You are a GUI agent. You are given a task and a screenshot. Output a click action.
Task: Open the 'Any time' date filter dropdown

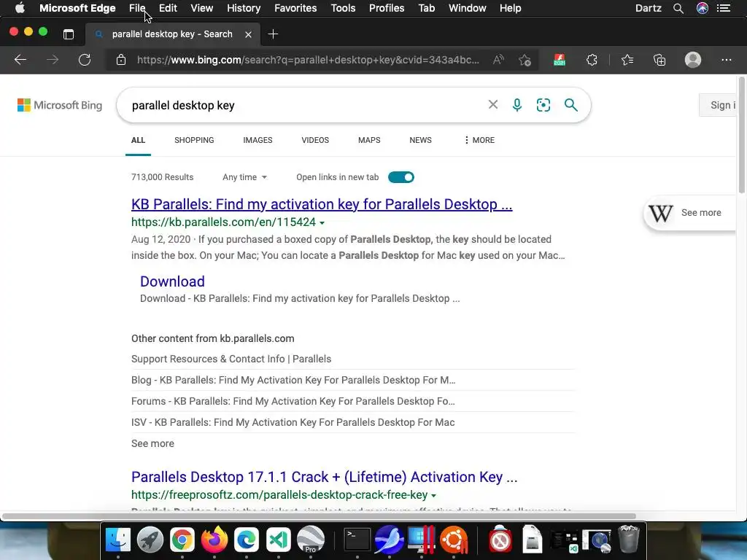[x=244, y=177]
